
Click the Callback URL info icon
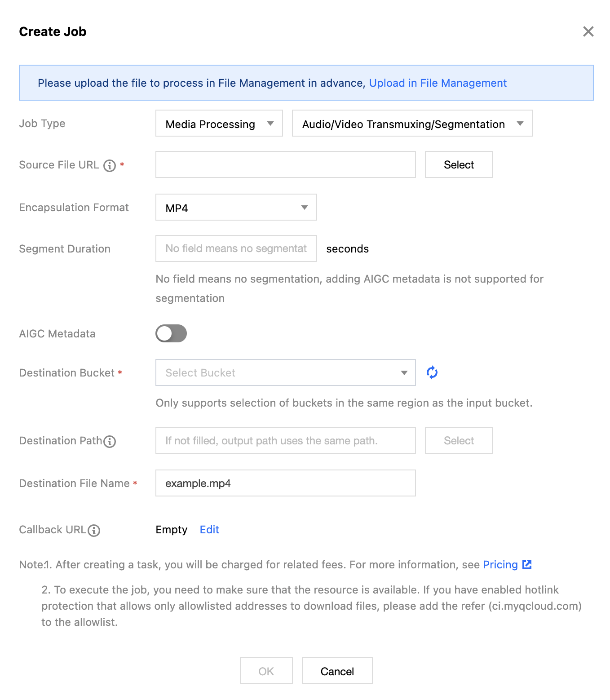tap(94, 531)
